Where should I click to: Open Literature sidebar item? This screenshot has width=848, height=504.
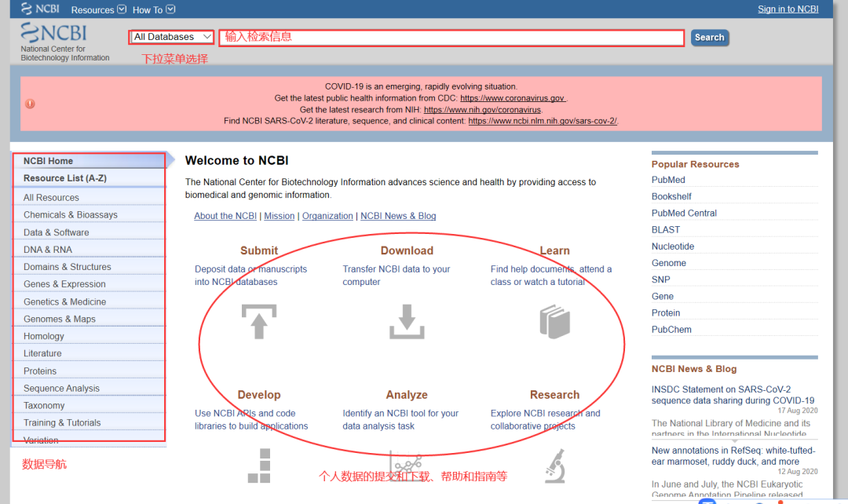click(x=89, y=353)
